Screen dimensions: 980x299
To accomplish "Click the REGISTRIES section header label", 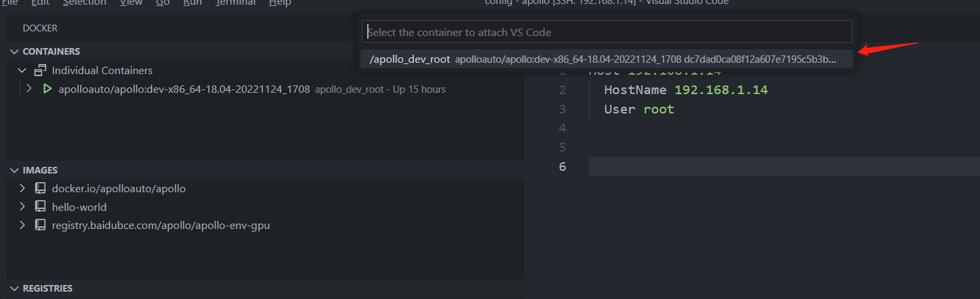I will click(x=47, y=288).
